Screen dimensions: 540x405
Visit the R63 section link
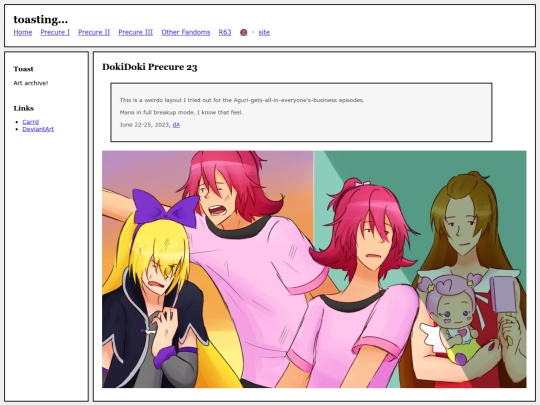[x=225, y=32]
